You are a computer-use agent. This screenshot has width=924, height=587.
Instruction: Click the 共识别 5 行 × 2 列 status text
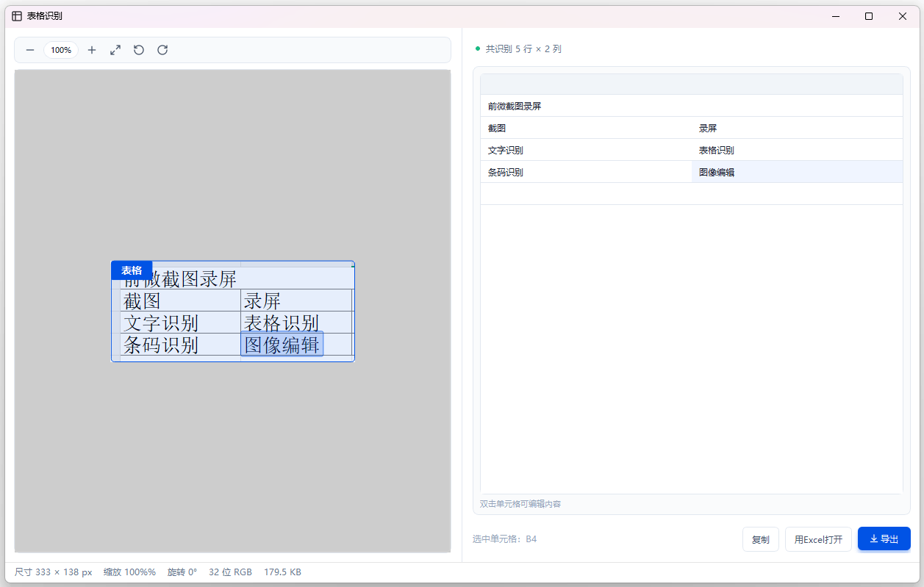[523, 49]
